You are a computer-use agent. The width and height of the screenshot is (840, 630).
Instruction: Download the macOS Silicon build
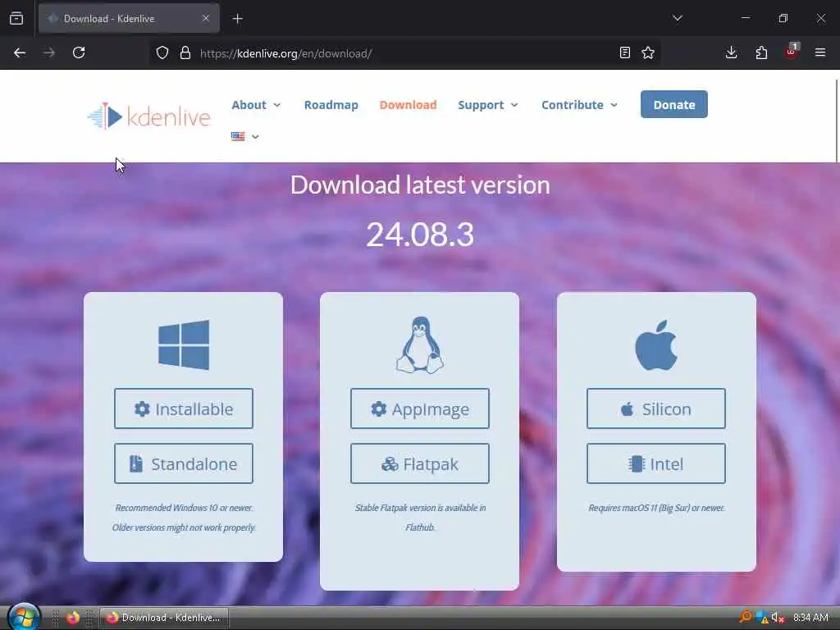pos(656,409)
